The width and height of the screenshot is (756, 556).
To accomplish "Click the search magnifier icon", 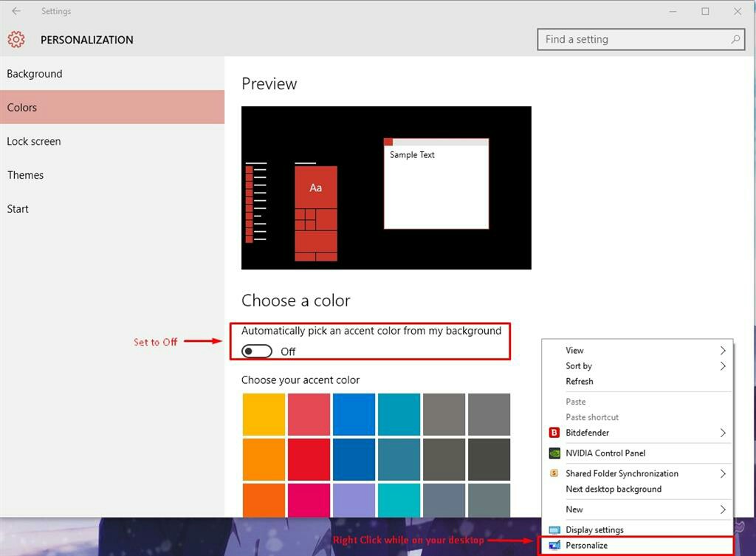I will point(736,39).
